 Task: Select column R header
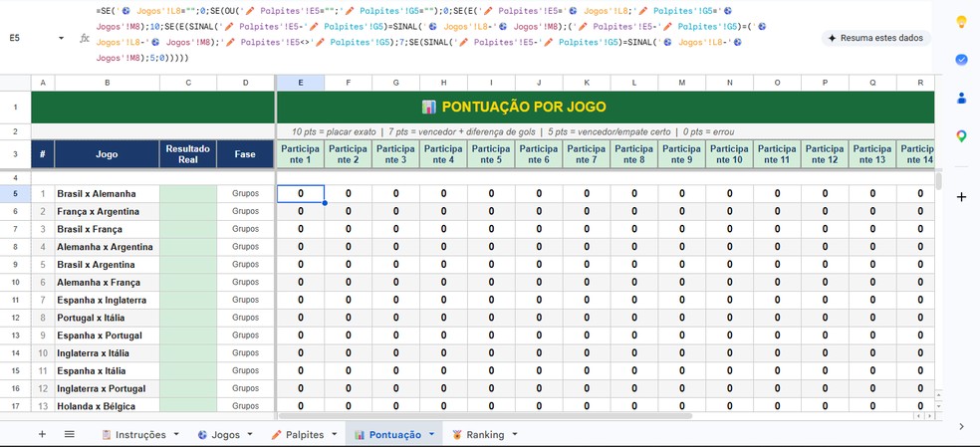[x=915, y=83]
